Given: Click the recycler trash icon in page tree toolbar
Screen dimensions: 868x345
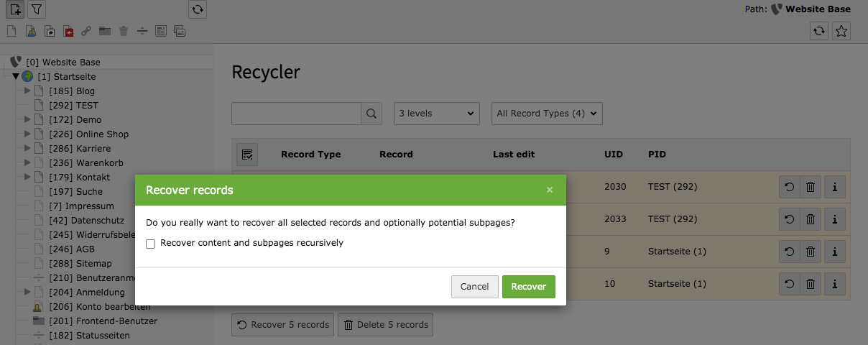Looking at the screenshot, I should pos(124,32).
